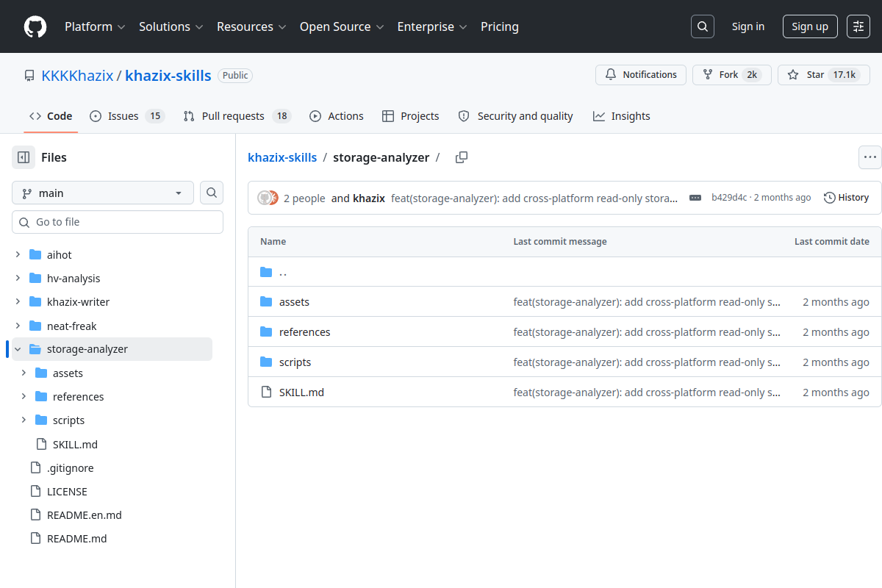Click the .gitignore file icon in tree

35,468
